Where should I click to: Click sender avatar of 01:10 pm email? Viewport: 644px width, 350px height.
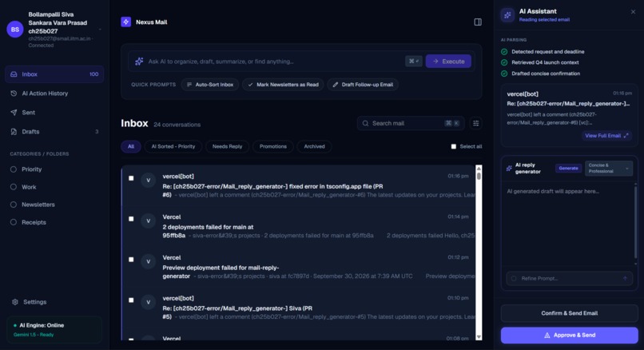click(149, 302)
